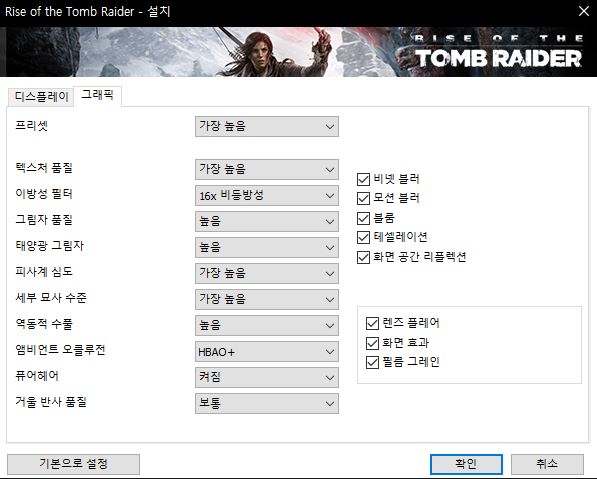
Task: Open the 역동적 수풀 dropdown
Action: [267, 326]
